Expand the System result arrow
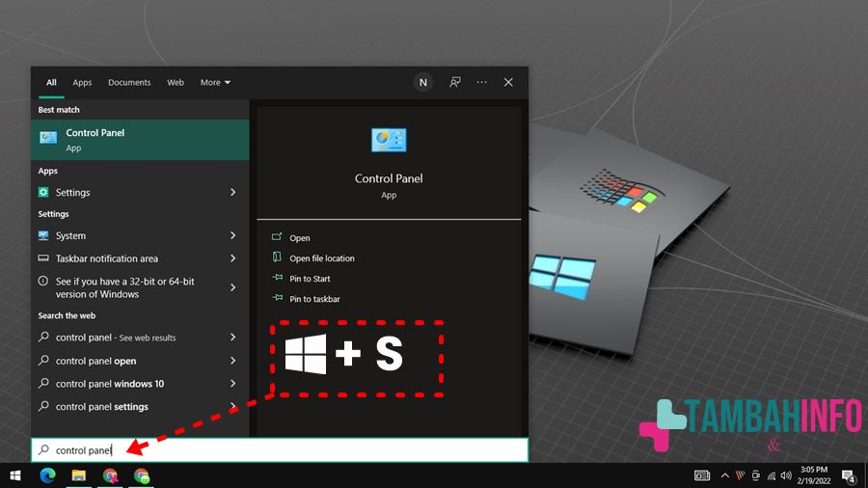 pyautogui.click(x=233, y=235)
